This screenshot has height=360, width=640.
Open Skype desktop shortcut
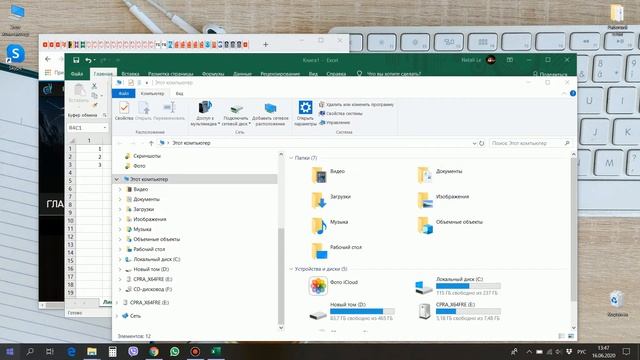pos(15,57)
